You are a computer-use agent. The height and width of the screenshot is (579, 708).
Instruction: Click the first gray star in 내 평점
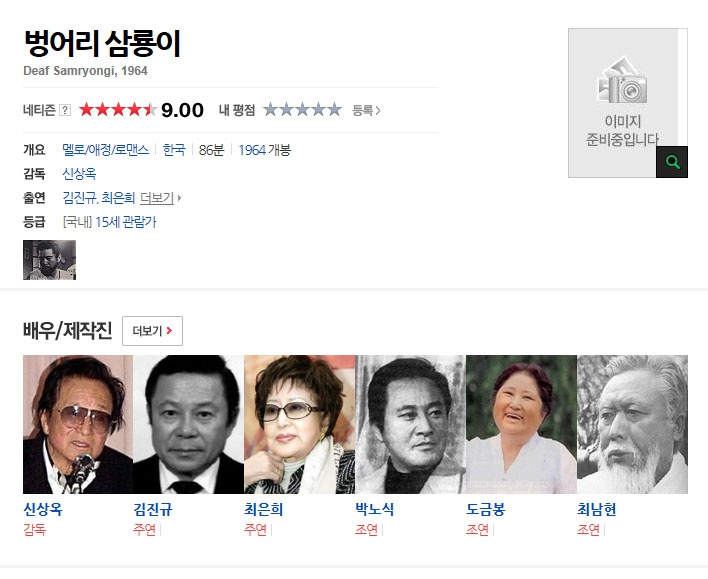[x=270, y=109]
